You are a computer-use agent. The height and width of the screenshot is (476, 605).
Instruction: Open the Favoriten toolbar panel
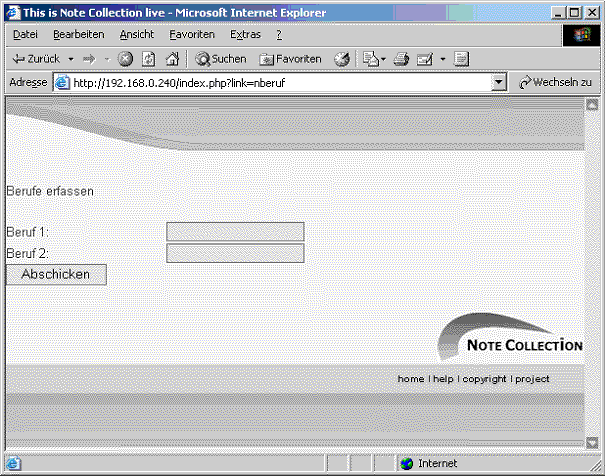pos(291,59)
